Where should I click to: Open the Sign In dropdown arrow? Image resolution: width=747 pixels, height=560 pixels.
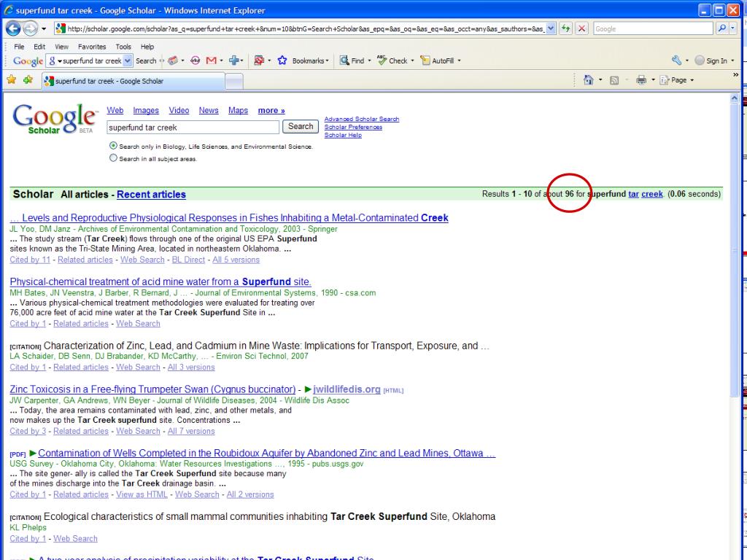coord(732,61)
